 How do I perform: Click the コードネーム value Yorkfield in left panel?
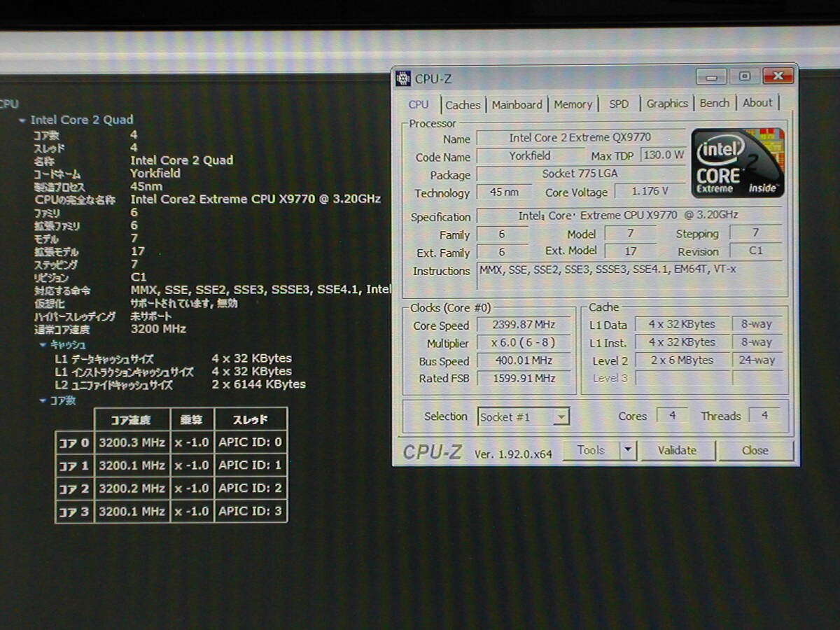click(155, 173)
